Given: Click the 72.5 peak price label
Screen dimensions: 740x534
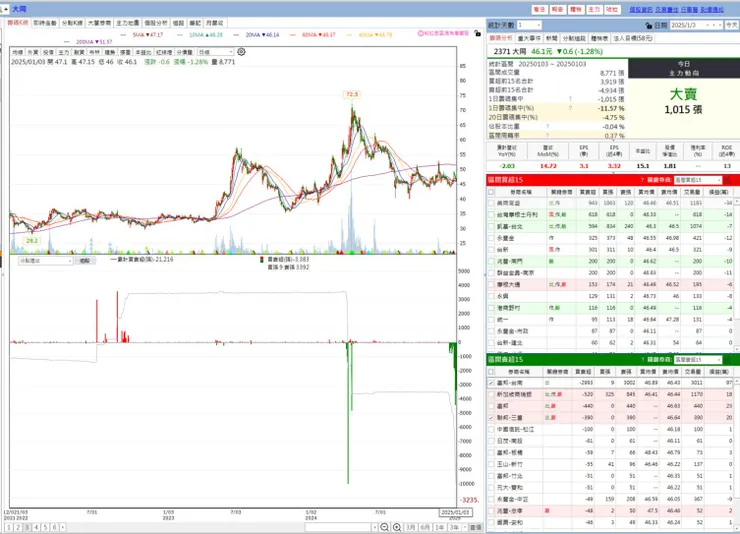Looking at the screenshot, I should click(352, 94).
